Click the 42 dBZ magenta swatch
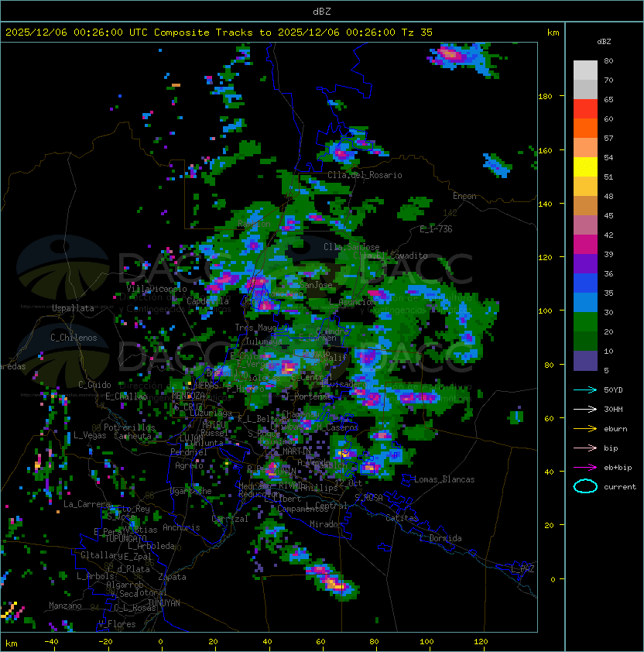The height and width of the screenshot is (652, 644). [x=585, y=245]
